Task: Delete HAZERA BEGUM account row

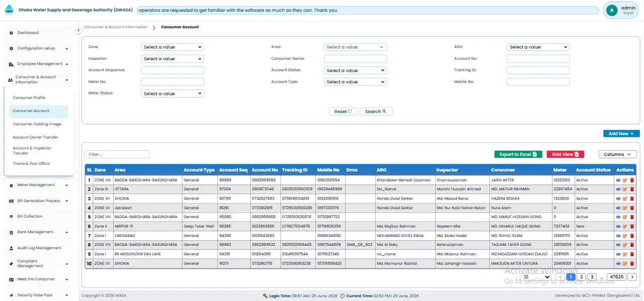Action: point(632,198)
